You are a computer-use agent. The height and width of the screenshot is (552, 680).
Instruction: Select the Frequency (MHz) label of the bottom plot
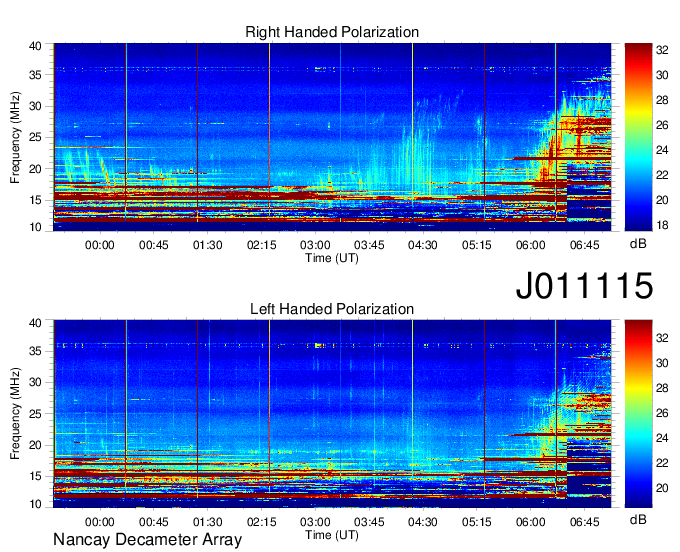15,414
